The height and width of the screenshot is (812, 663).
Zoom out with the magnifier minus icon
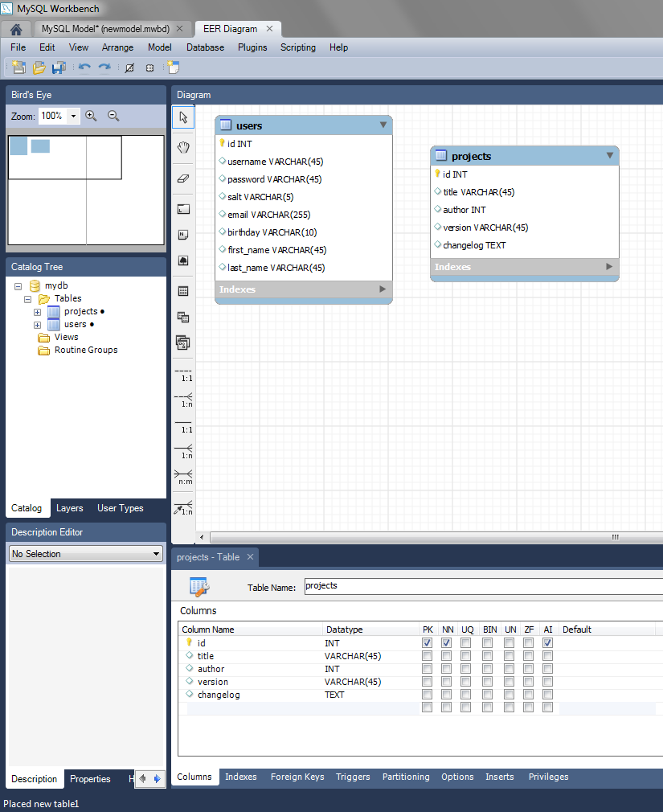tap(113, 116)
